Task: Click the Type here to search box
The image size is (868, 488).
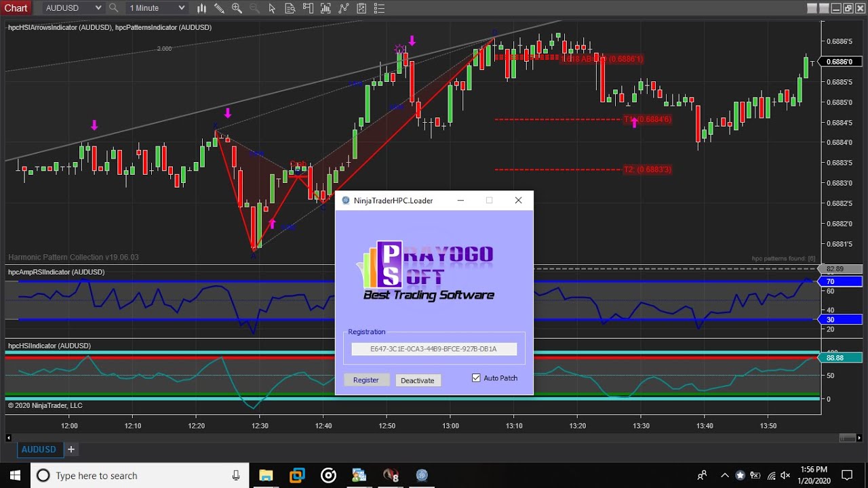Action: (140, 475)
